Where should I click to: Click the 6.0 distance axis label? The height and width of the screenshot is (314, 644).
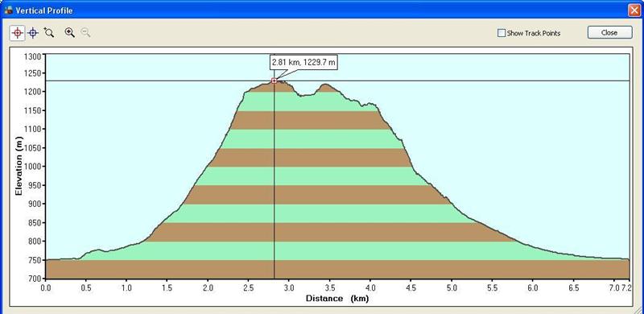coord(532,288)
